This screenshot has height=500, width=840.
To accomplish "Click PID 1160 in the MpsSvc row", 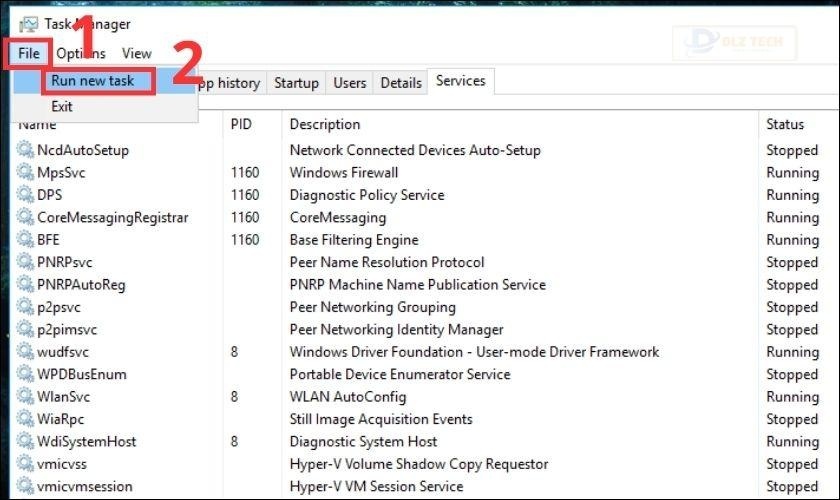I will [245, 173].
